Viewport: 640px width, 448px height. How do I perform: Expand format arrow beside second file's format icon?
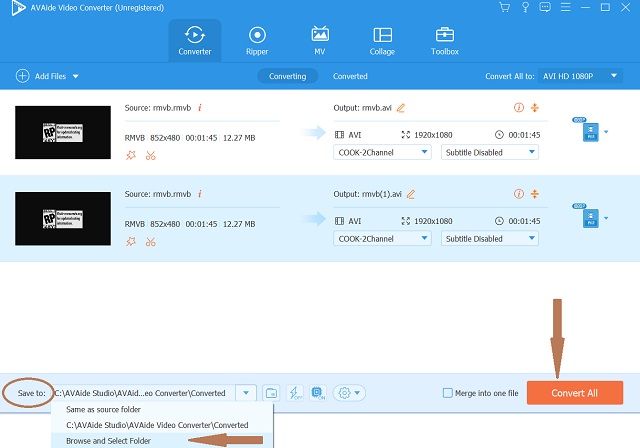pos(606,218)
